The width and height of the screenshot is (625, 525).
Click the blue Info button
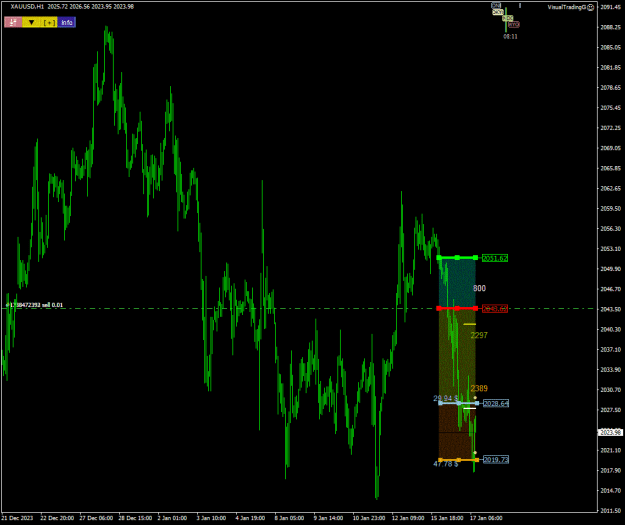(x=67, y=22)
